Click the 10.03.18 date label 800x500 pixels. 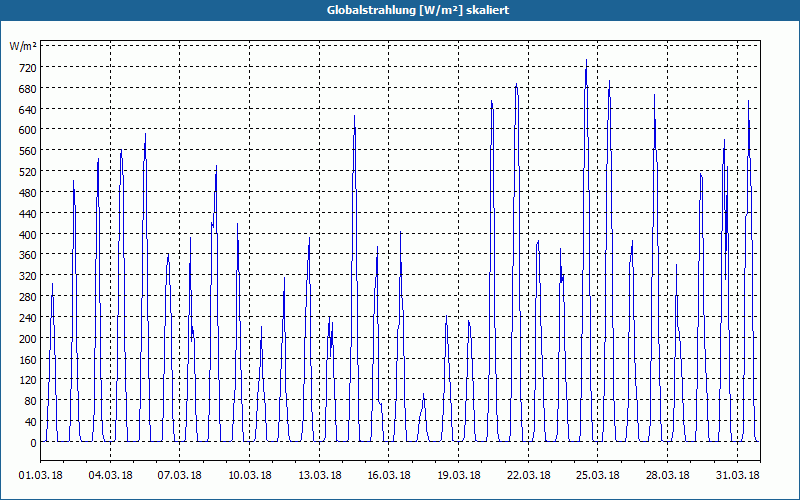[249, 475]
